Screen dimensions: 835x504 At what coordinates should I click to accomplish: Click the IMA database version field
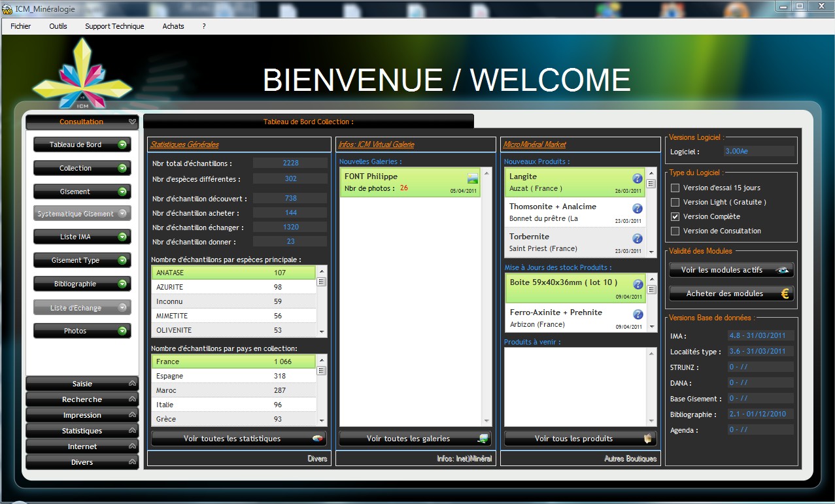pyautogui.click(x=761, y=335)
